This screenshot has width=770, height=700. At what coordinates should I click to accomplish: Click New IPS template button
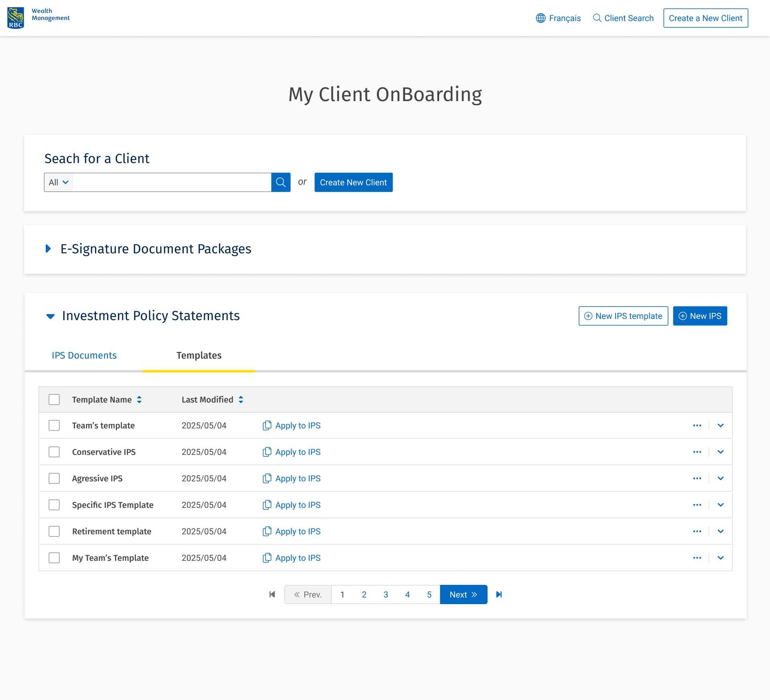pyautogui.click(x=623, y=316)
